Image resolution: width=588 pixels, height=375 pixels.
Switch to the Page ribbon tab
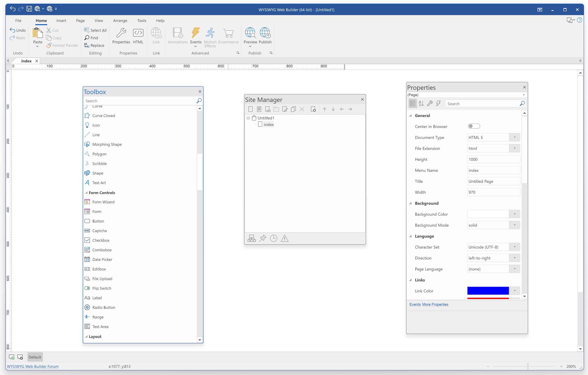tap(80, 21)
